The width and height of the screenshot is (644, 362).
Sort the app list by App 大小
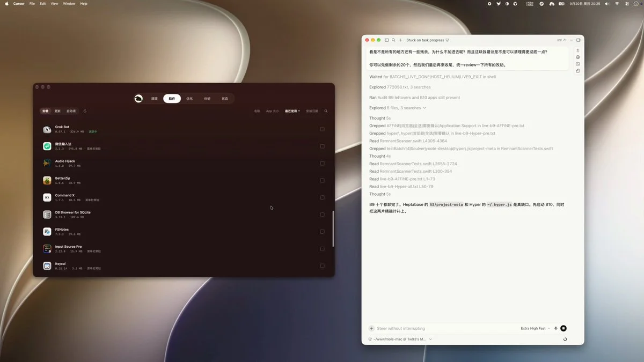[x=273, y=111]
